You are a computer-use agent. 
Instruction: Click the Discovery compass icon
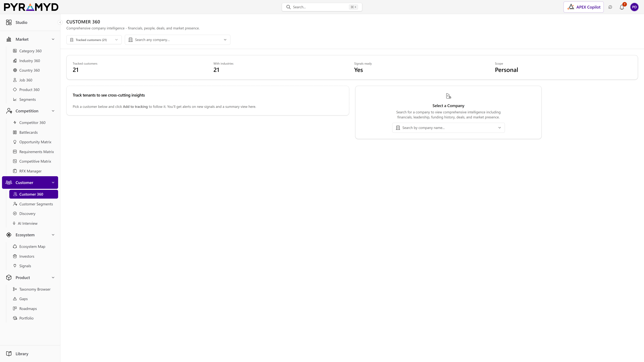15,214
